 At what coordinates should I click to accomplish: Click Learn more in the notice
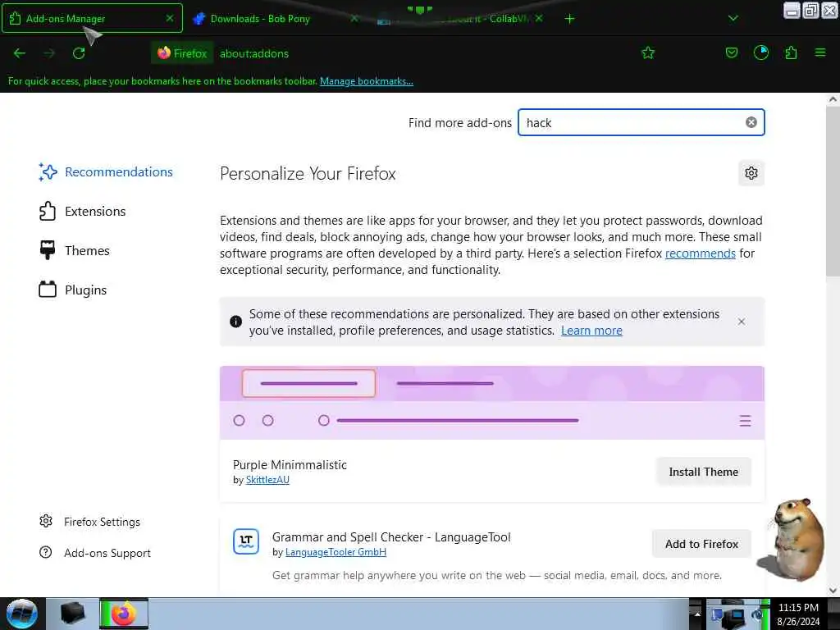click(591, 331)
